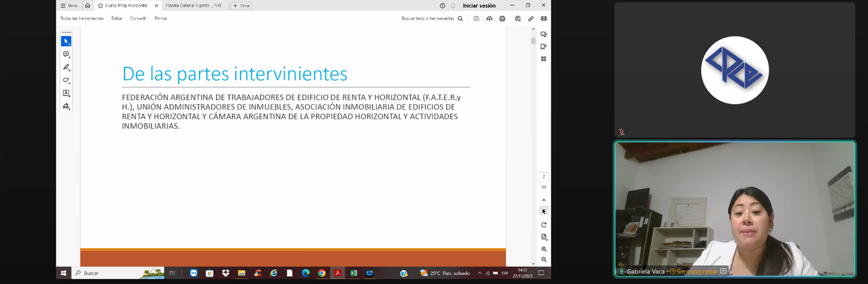Open the page display options

[544, 237]
